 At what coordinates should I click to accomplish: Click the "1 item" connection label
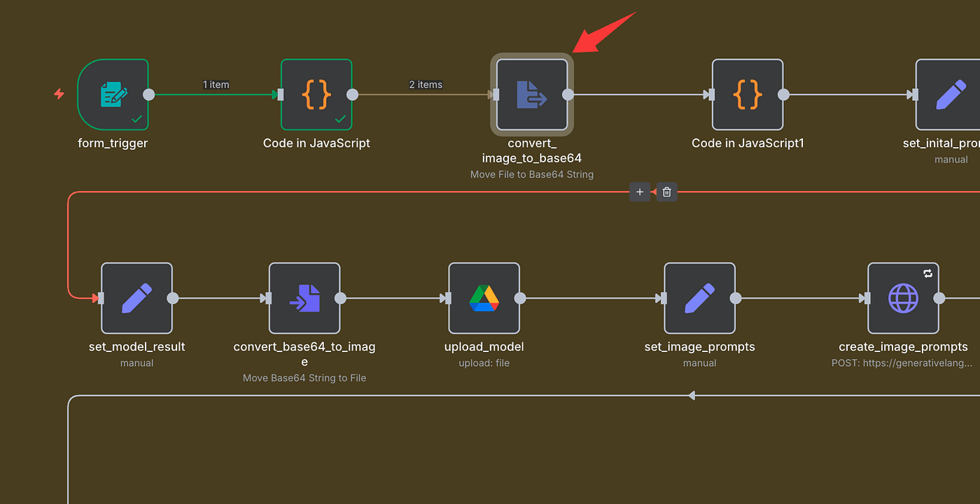(x=216, y=85)
